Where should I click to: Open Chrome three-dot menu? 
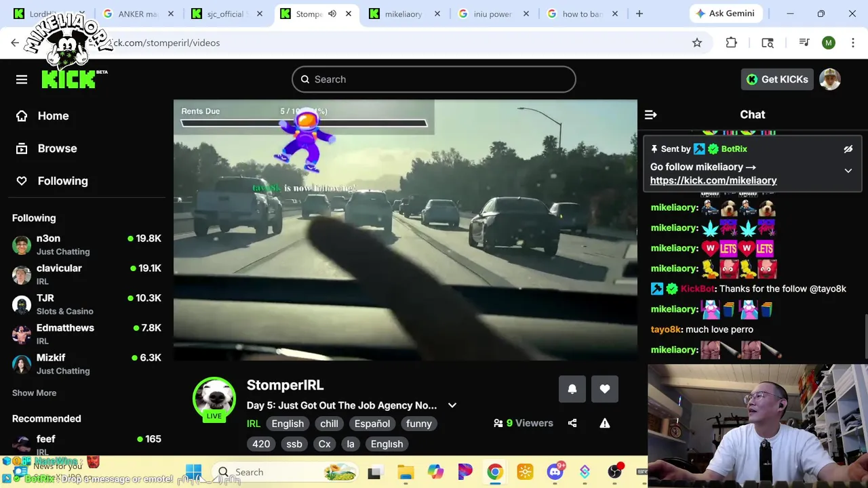coord(852,43)
